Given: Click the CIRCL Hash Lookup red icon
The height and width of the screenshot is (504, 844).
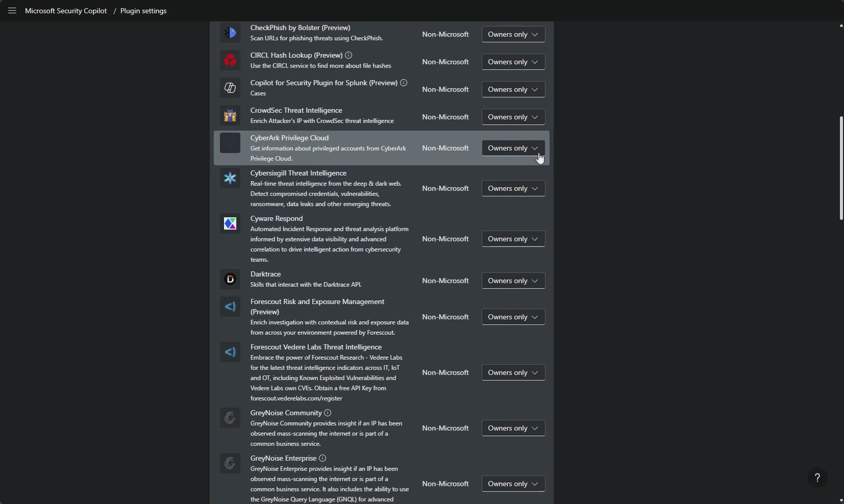Looking at the screenshot, I should click(230, 60).
